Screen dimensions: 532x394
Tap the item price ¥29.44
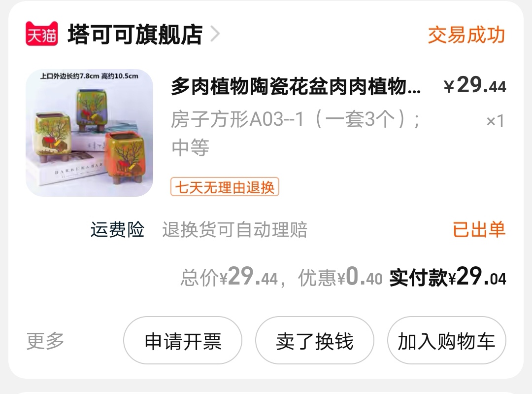point(475,85)
